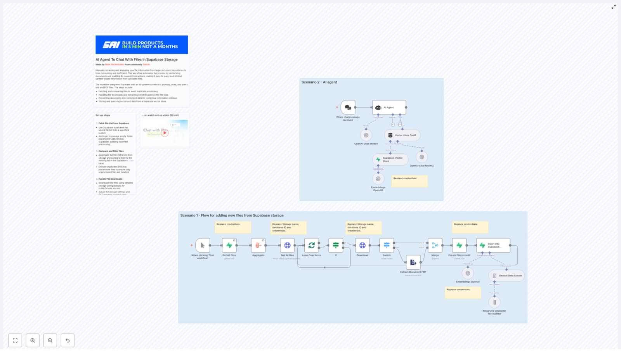
Task: Select the Loop Over Items node
Action: (x=311, y=245)
